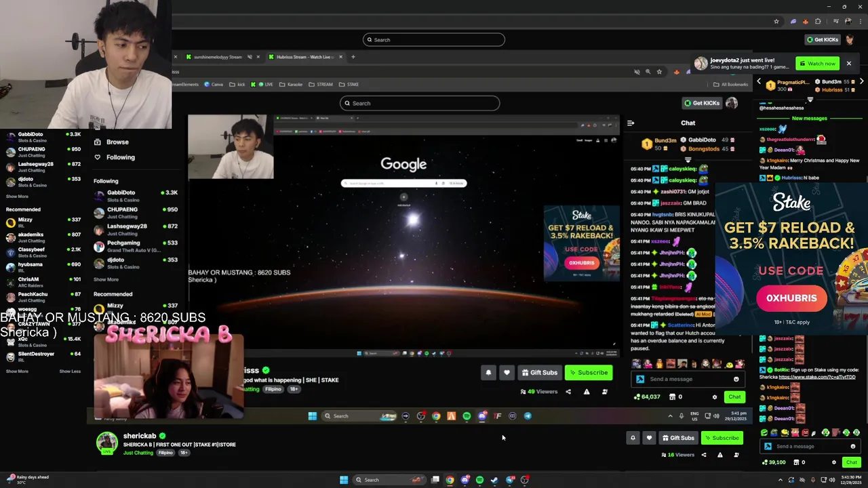Open Chrome media controls icon
The image size is (868, 488).
pyautogui.click(x=835, y=21)
